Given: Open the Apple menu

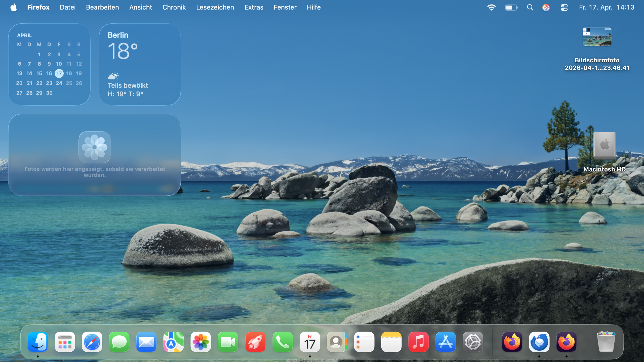Looking at the screenshot, I should tap(14, 8).
